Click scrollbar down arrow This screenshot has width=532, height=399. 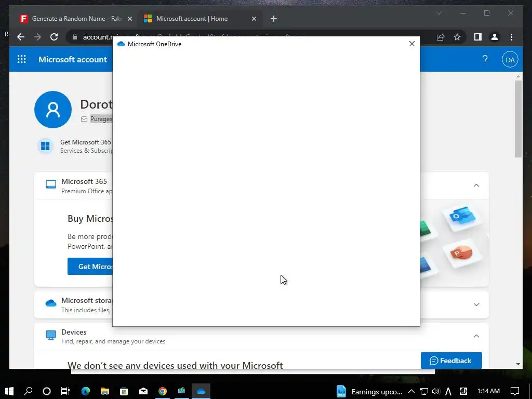click(x=518, y=364)
